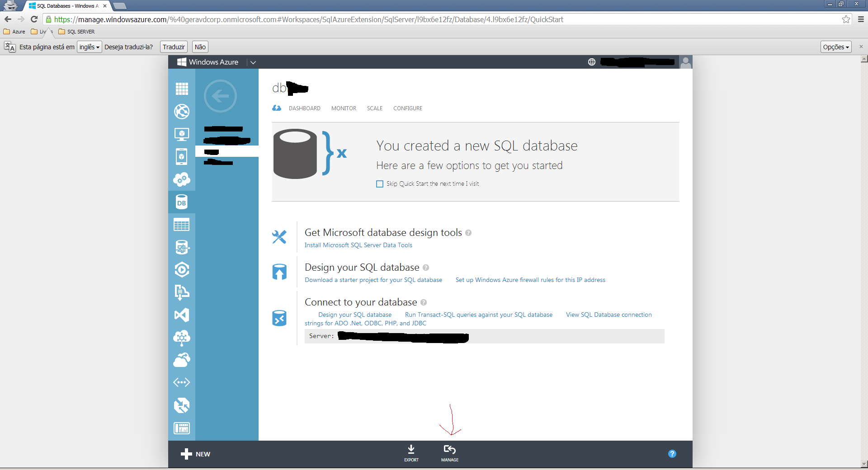Open the blue help button in bottom bar
868x470 pixels.
coord(672,454)
